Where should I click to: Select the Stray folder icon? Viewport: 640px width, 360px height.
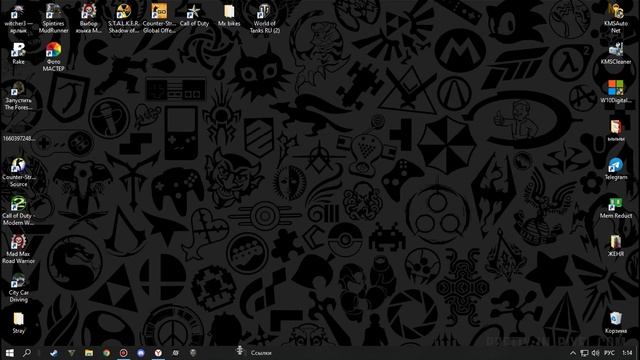pos(18,319)
